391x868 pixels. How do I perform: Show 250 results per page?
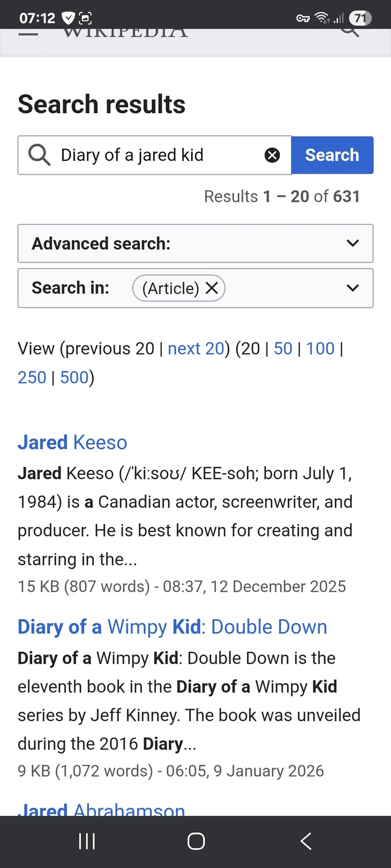[32, 378]
